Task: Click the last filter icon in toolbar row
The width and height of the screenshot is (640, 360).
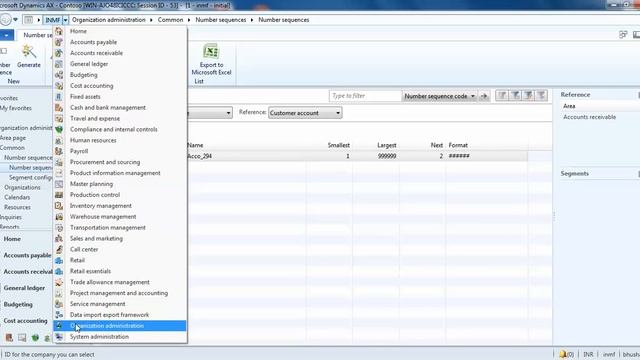Action: (x=541, y=96)
